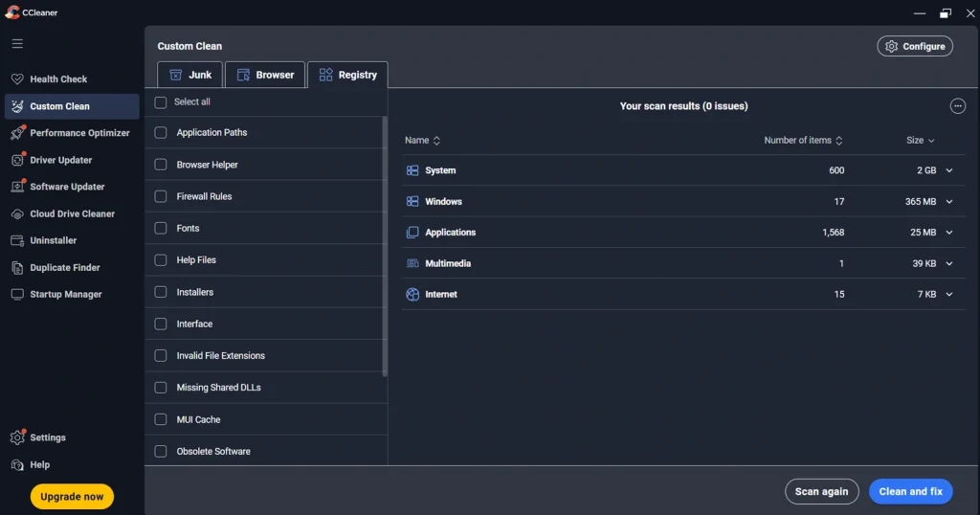Click the Applications row icon
Viewport: 980px width, 515px height.
[412, 233]
